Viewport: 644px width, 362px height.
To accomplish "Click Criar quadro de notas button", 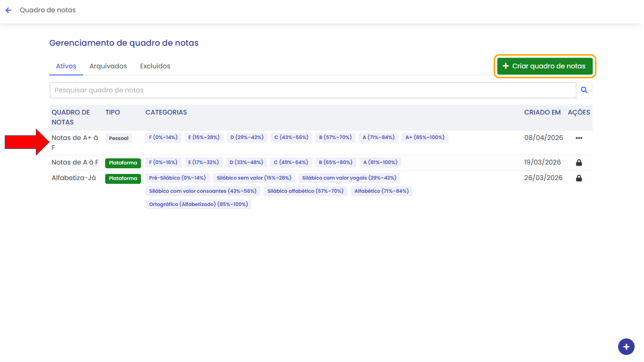I will pos(545,66).
